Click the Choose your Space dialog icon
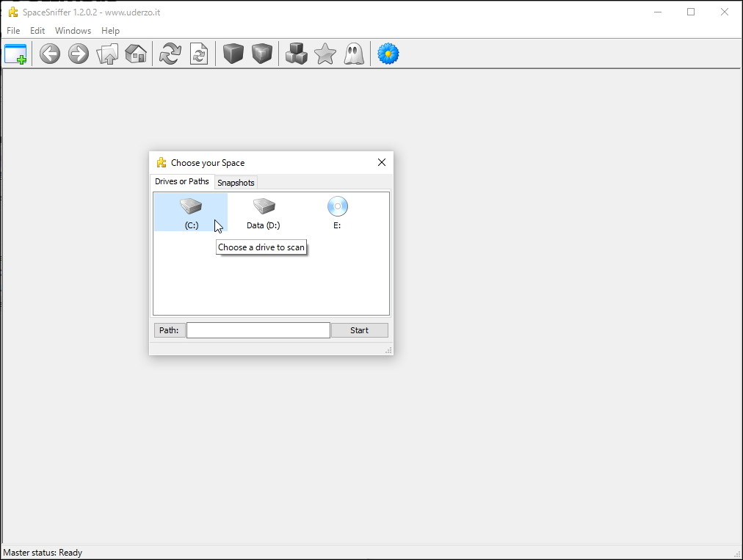The image size is (743, 560). click(162, 162)
